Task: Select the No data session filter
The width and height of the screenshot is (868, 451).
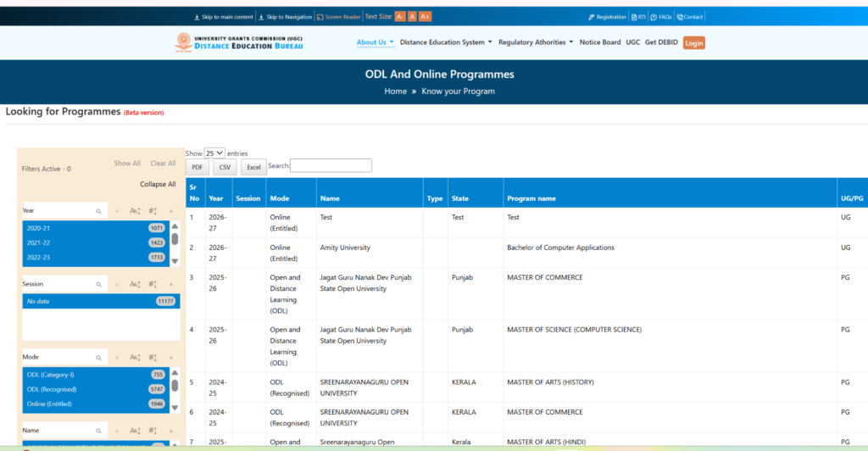Action: click(x=101, y=301)
